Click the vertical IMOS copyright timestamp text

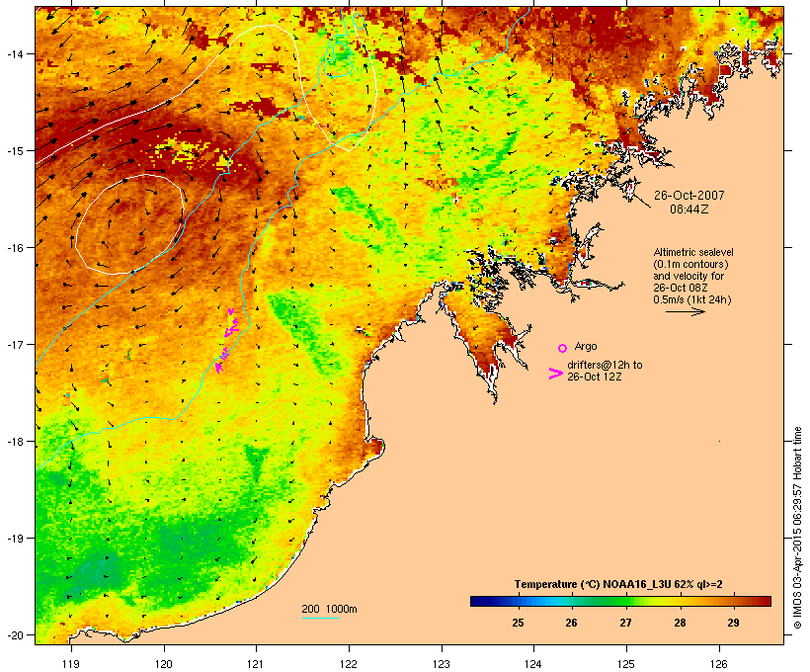click(x=797, y=528)
